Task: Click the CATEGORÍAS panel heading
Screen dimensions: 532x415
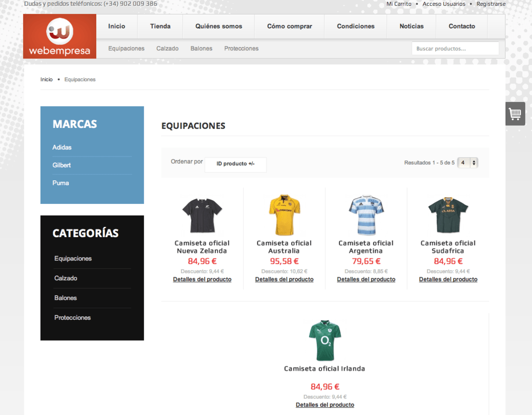Action: (86, 233)
